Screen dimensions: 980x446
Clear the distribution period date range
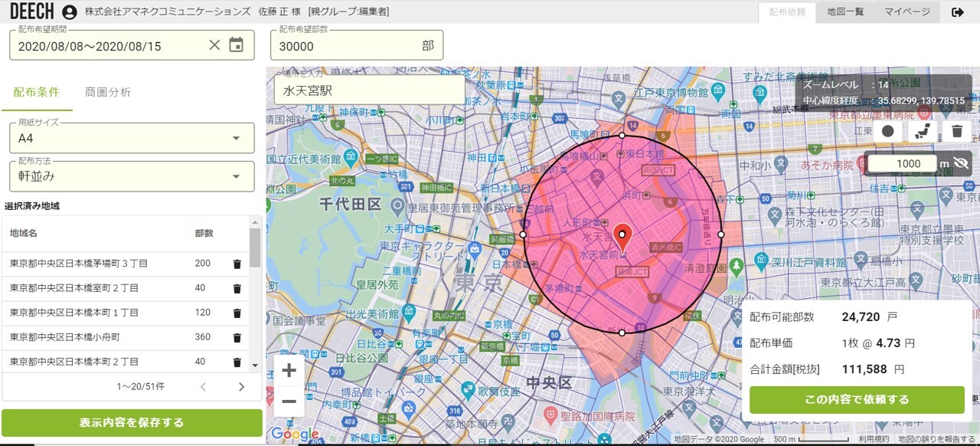(214, 45)
